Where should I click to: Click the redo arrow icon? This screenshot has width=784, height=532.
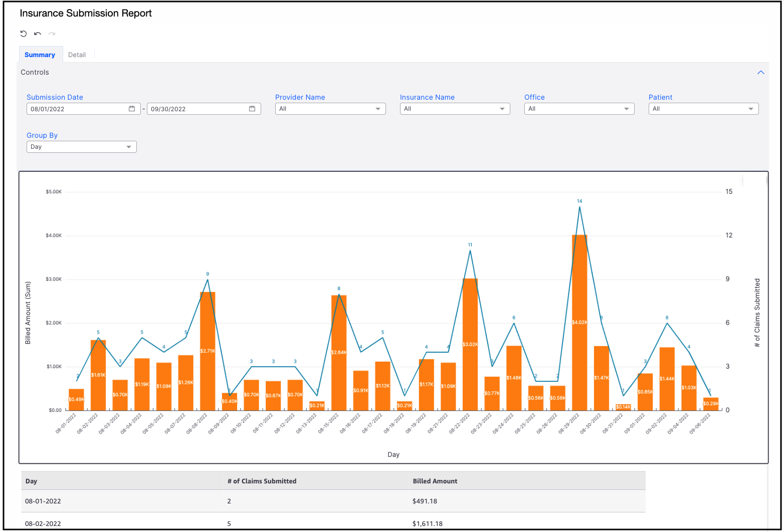coord(52,34)
